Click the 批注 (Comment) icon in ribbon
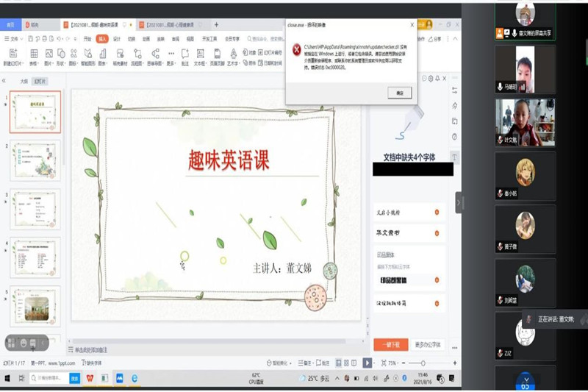 coord(185,54)
